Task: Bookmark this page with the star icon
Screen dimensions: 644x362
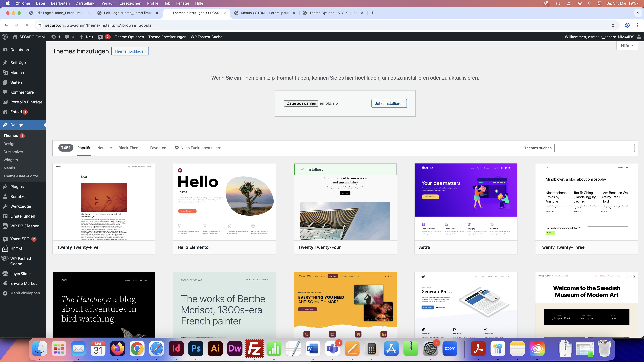Action: (613, 25)
